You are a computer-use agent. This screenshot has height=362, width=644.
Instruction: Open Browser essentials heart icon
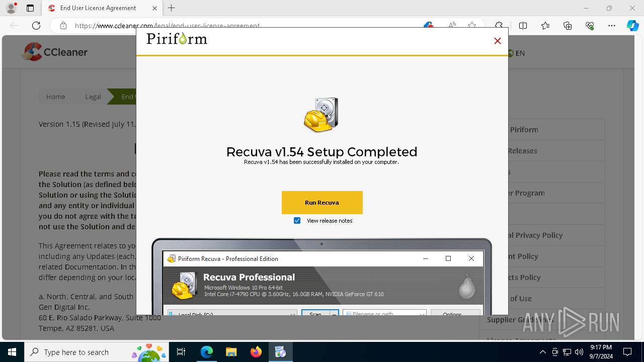pyautogui.click(x=590, y=26)
